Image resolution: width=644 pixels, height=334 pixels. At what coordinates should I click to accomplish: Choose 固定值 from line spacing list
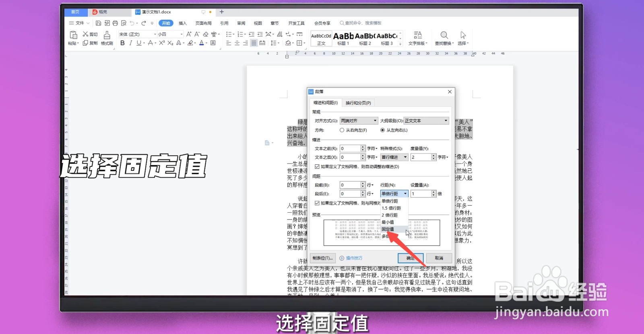[x=394, y=229]
